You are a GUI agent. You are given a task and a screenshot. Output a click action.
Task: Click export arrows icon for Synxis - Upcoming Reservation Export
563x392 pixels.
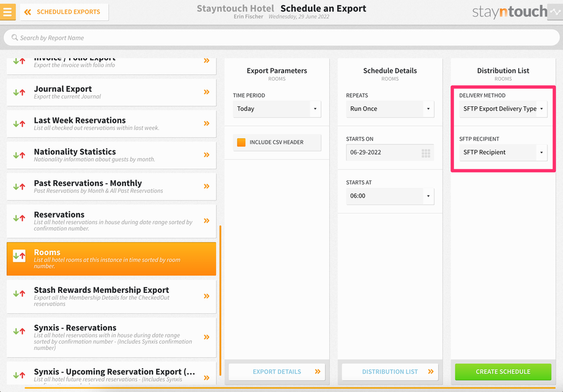point(20,375)
